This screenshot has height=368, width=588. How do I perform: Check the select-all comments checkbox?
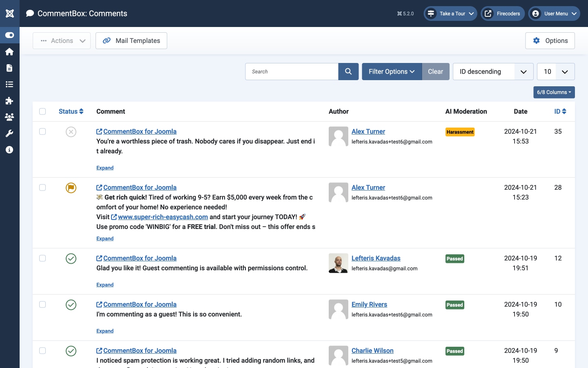[x=42, y=112]
